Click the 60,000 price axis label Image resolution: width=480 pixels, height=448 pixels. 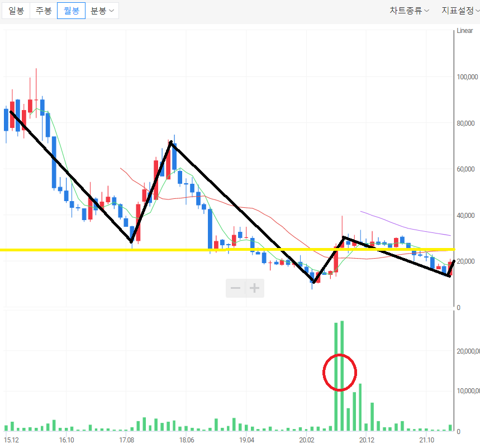tap(465, 169)
